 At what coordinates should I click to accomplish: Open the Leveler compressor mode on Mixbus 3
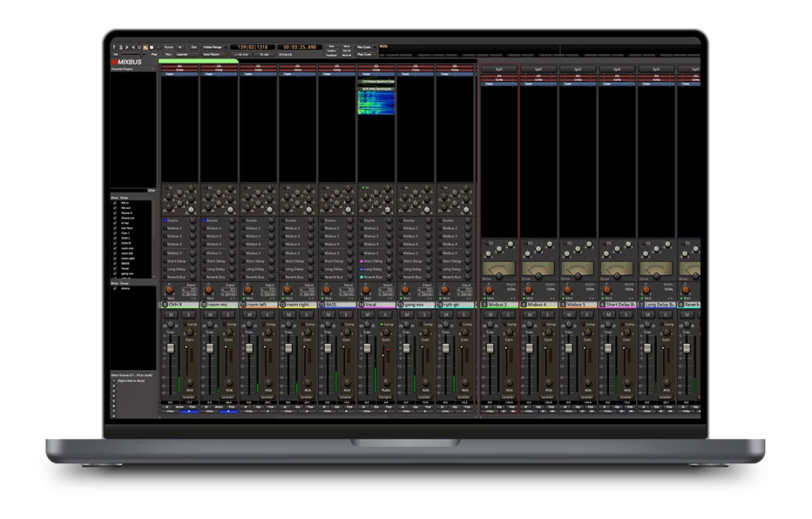click(x=508, y=397)
